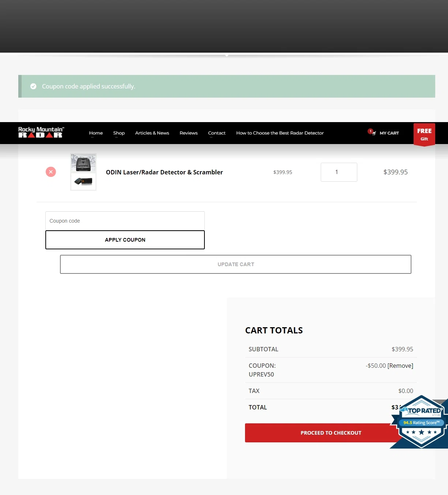This screenshot has width=448, height=495.
Task: Open ODIN product thumbnail image
Action: (83, 172)
